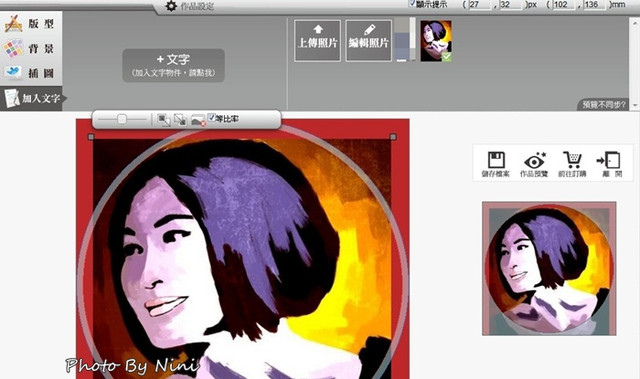Click the panel scroll down arrow
The width and height of the screenshot is (640, 379).
click(x=635, y=105)
